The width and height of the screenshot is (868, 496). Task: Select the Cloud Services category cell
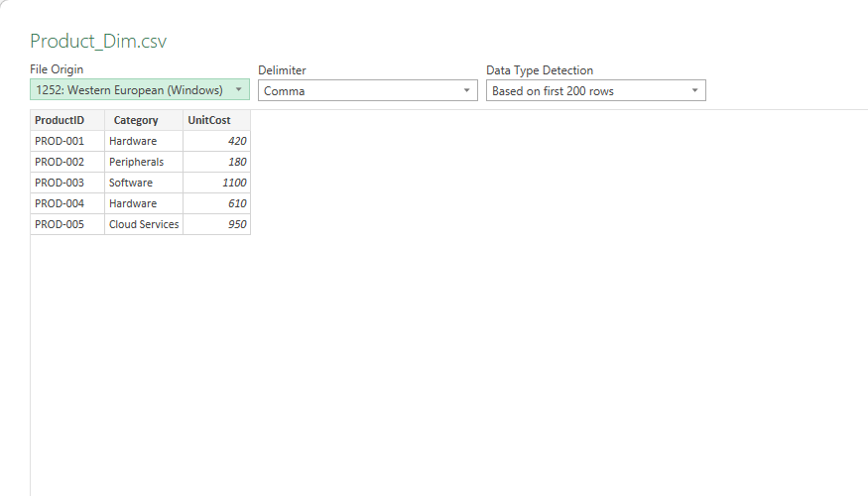click(x=144, y=225)
